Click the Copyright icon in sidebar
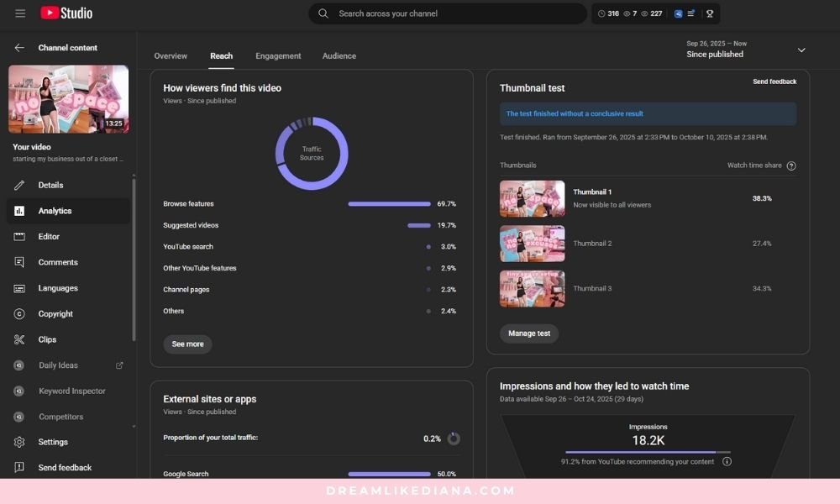The image size is (840, 504). pos(19,314)
